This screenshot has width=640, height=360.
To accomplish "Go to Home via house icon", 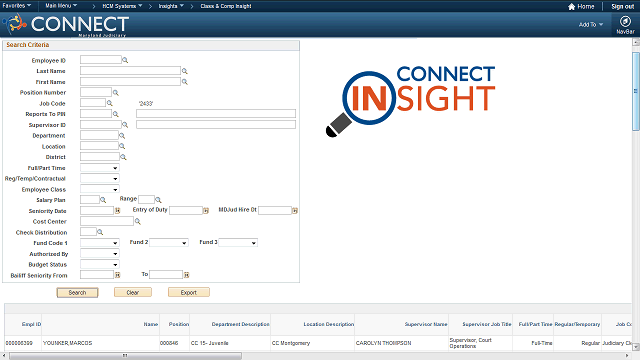I will [571, 7].
